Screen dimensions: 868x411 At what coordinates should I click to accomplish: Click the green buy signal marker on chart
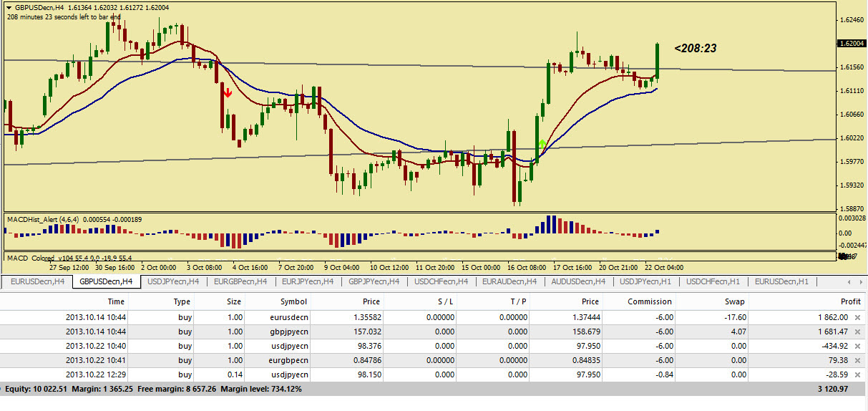pos(542,145)
